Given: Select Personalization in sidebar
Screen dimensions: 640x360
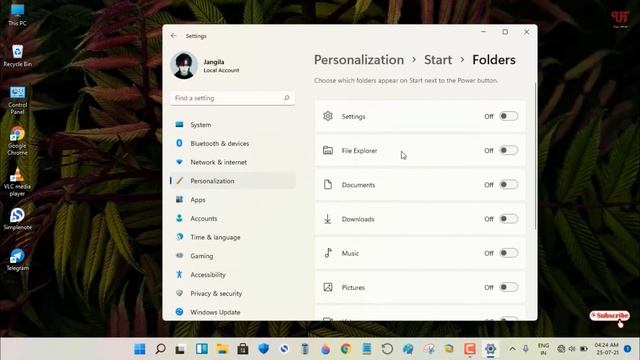Looking at the screenshot, I should tap(233, 181).
